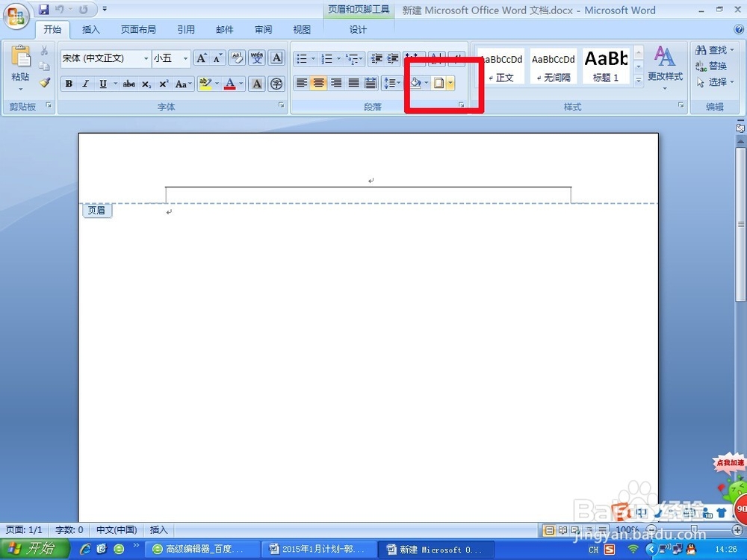Expand the line spacing dropdown
Viewport: 747px width, 560px height.
pyautogui.click(x=399, y=84)
